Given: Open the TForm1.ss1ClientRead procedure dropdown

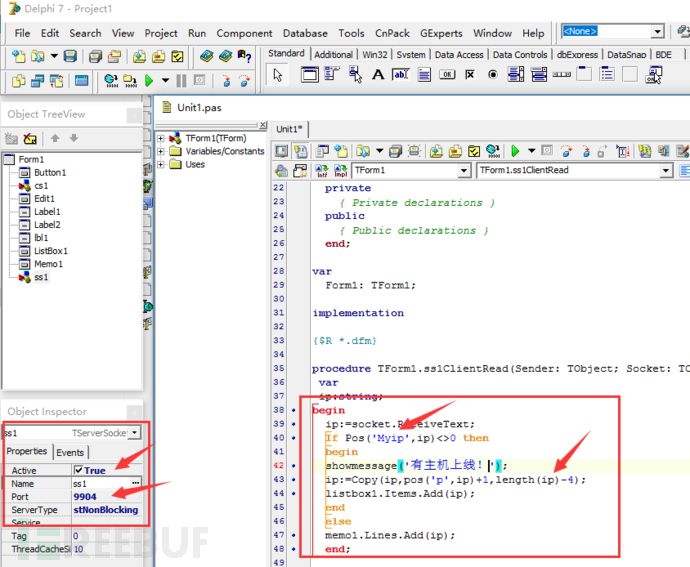Looking at the screenshot, I should point(666,170).
